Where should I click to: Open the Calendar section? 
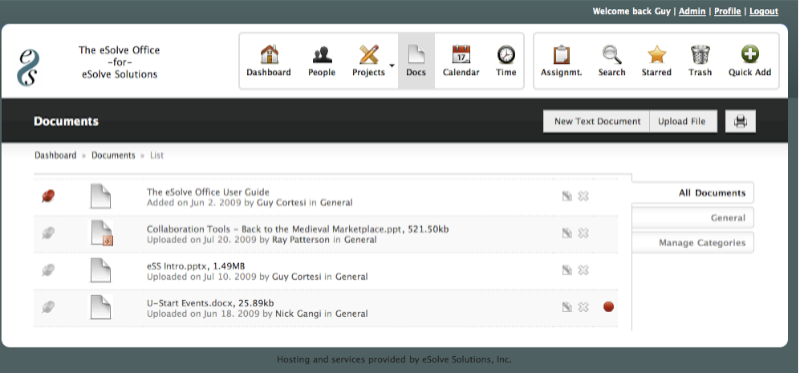pyautogui.click(x=461, y=61)
